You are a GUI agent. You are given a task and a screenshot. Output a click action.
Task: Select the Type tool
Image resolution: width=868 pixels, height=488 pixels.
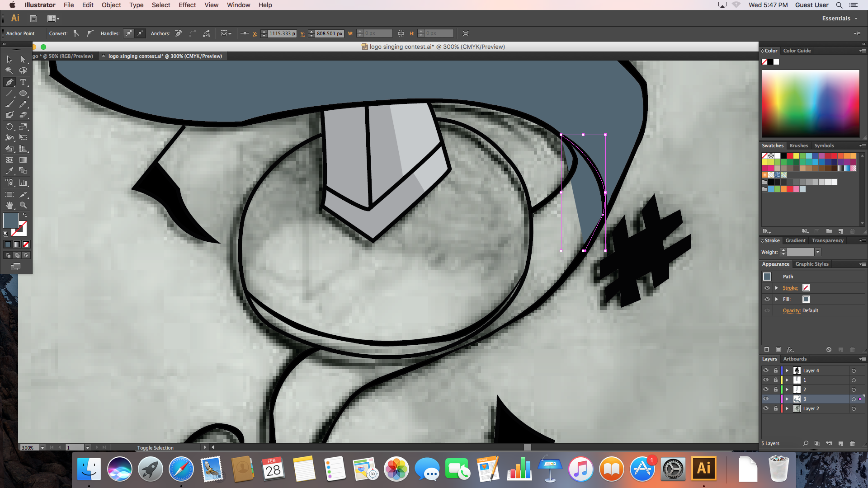coord(23,82)
